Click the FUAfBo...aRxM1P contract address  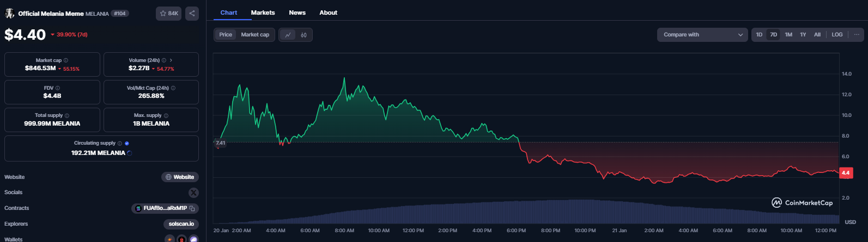[x=165, y=208]
